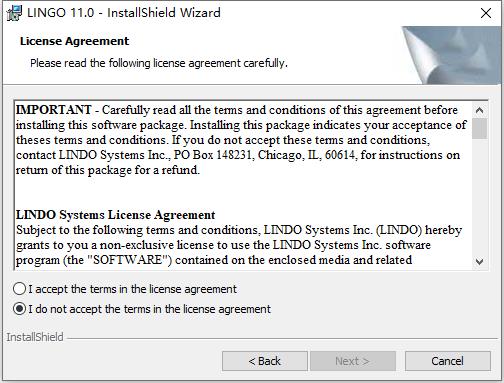Click inside the license agreement text box

243,185
